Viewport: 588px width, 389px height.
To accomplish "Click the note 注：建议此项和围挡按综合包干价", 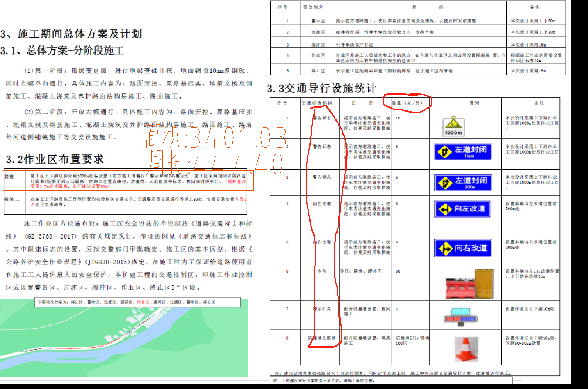I will pos(393,373).
